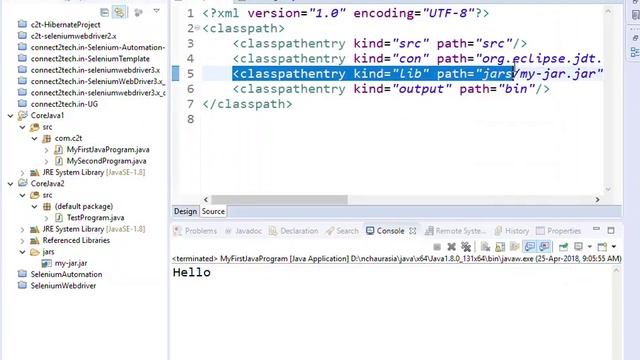Click the com.c2t package icon
Image resolution: width=640 pixels, height=360 pixels.
[x=47, y=138]
